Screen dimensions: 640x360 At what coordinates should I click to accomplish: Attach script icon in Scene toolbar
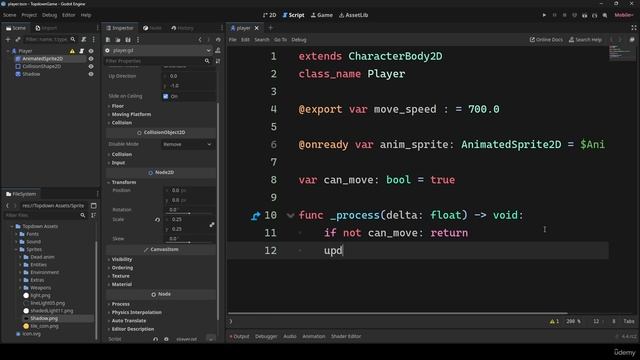pos(84,39)
